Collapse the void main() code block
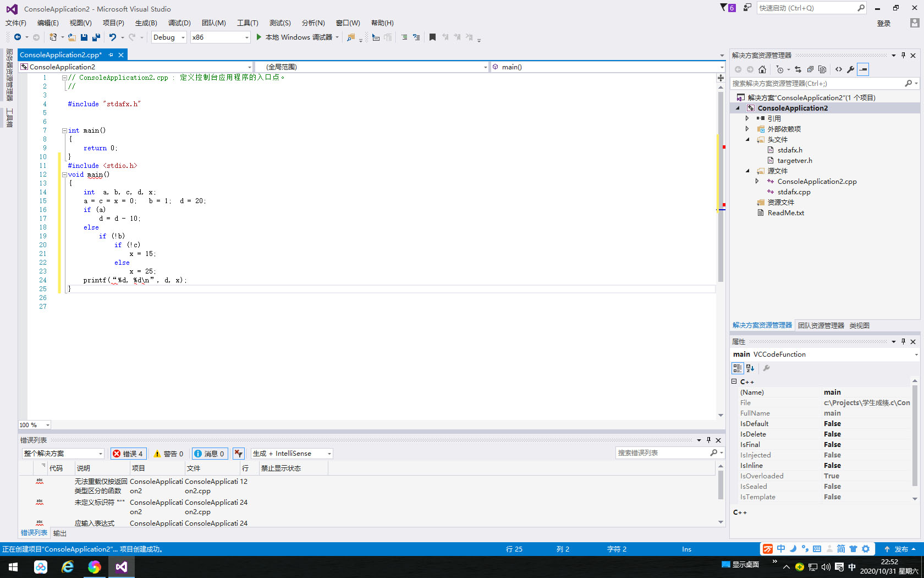This screenshot has width=924, height=578. [x=64, y=175]
